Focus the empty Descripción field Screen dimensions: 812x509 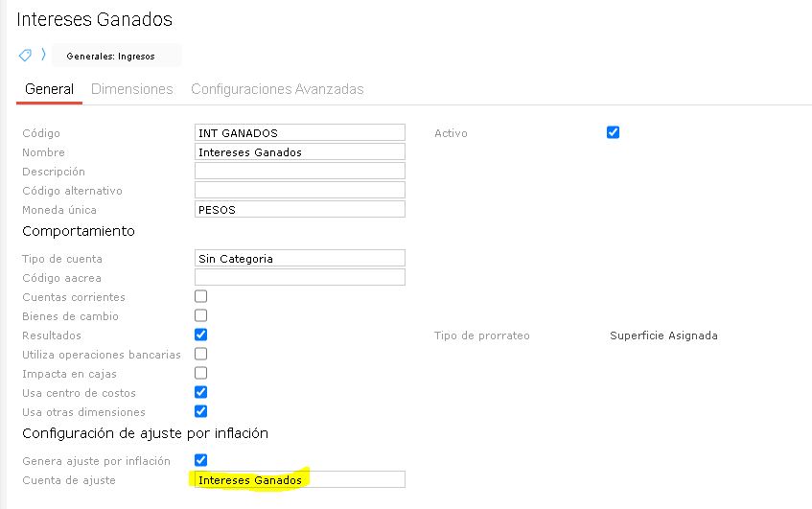(299, 171)
